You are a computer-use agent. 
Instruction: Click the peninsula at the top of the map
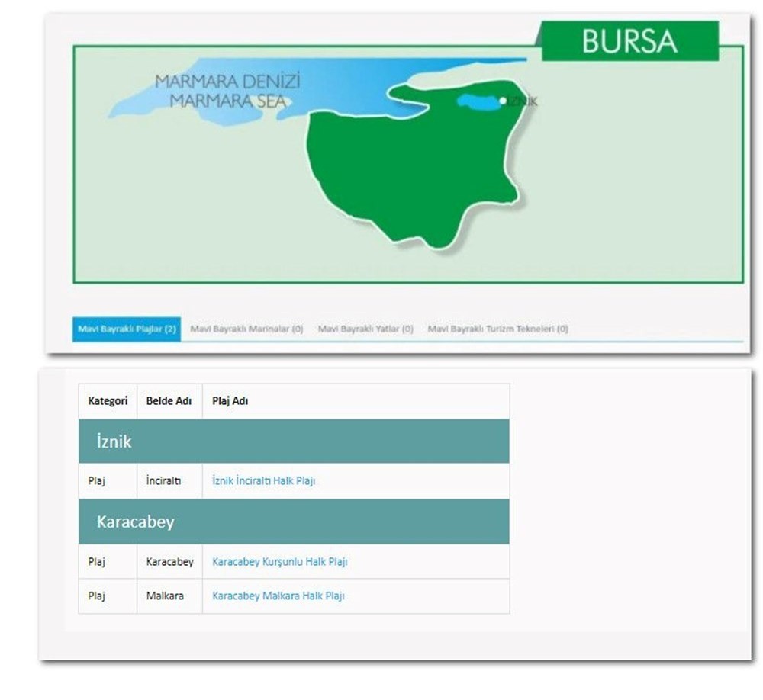point(404,92)
